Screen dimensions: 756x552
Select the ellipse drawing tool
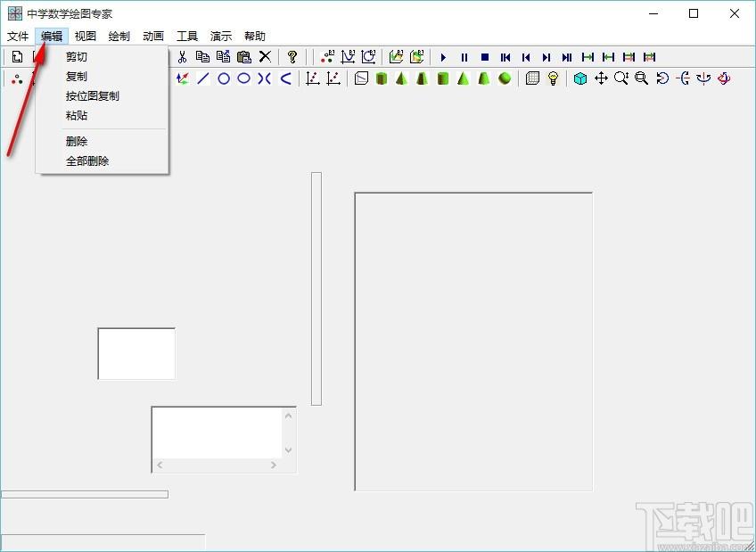244,78
